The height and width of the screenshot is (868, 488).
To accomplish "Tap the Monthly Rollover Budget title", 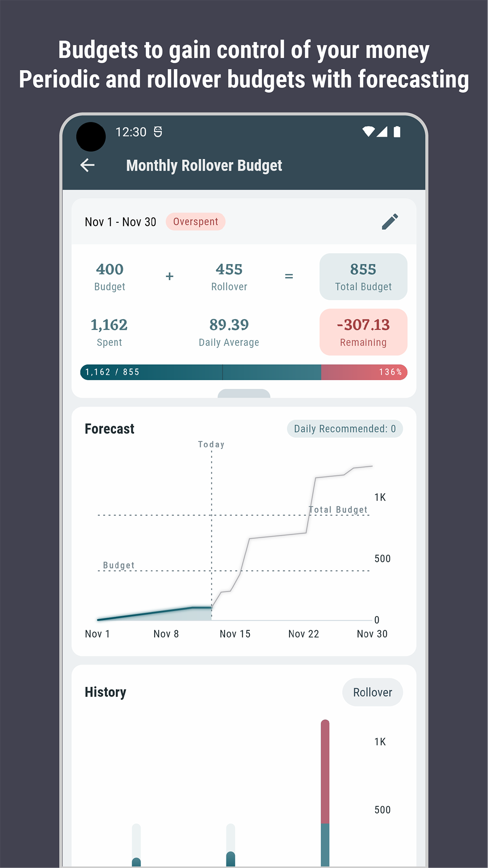I will [204, 165].
